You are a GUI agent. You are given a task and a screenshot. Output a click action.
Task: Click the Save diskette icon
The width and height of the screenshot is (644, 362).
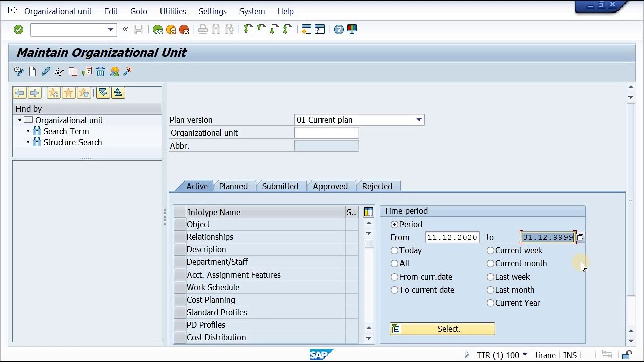pyautogui.click(x=139, y=30)
